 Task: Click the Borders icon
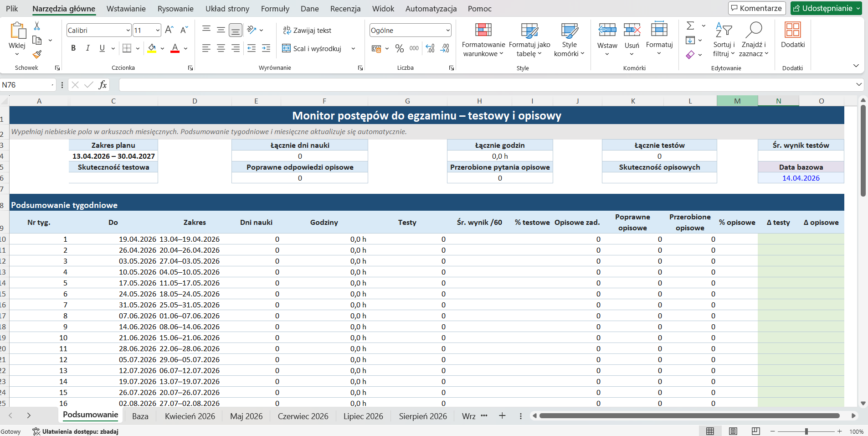coord(127,48)
